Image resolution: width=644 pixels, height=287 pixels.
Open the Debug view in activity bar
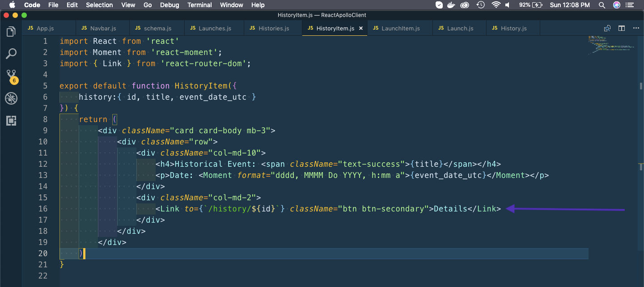click(11, 98)
